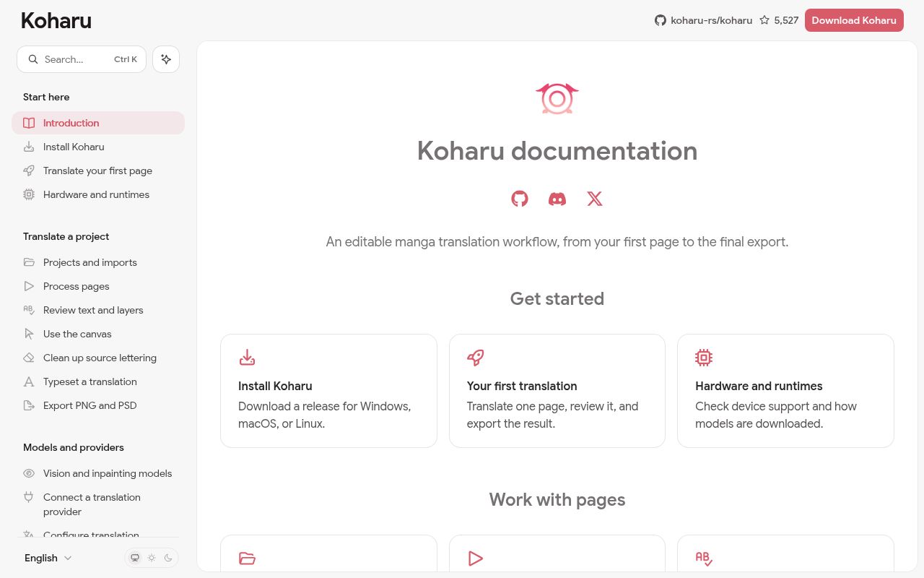Click the rocket icon beside Translate your first page

point(29,171)
